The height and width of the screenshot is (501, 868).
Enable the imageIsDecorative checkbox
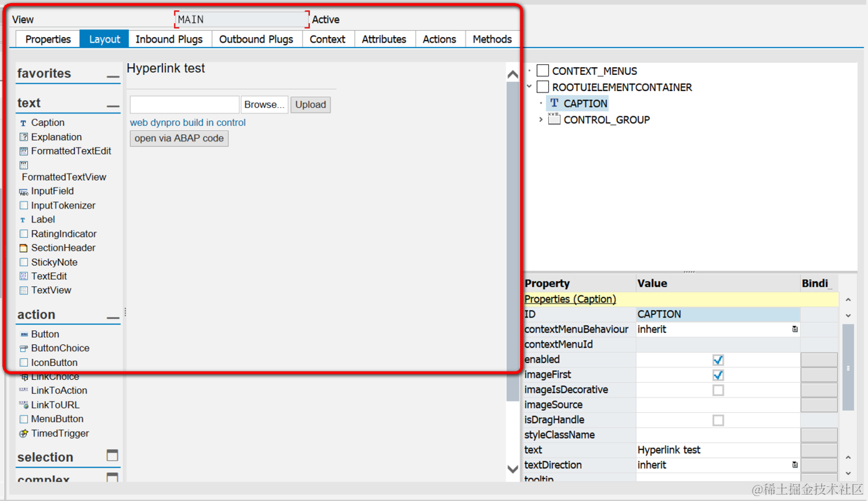point(718,390)
